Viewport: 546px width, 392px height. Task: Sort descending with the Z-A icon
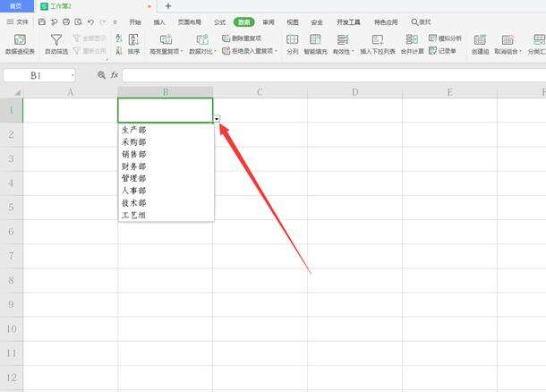[x=119, y=51]
